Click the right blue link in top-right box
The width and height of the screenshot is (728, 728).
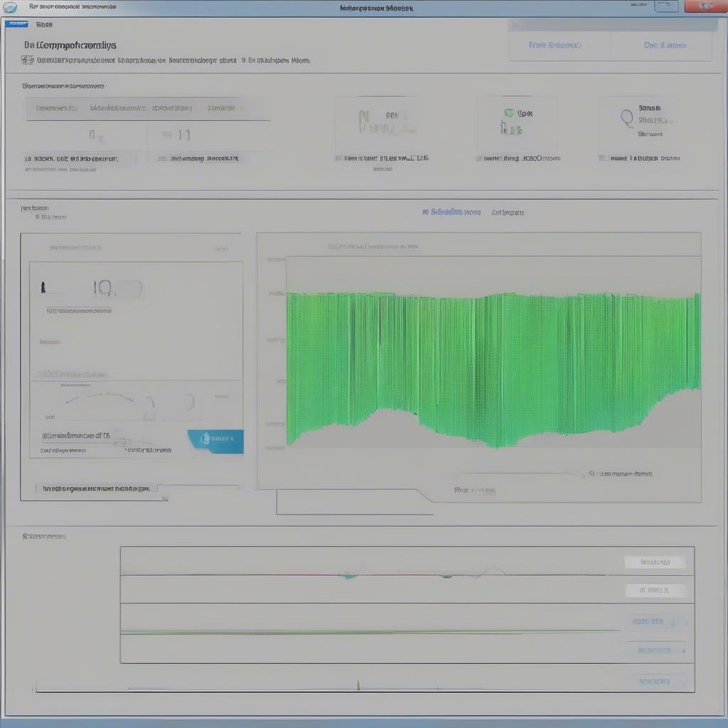point(665,45)
